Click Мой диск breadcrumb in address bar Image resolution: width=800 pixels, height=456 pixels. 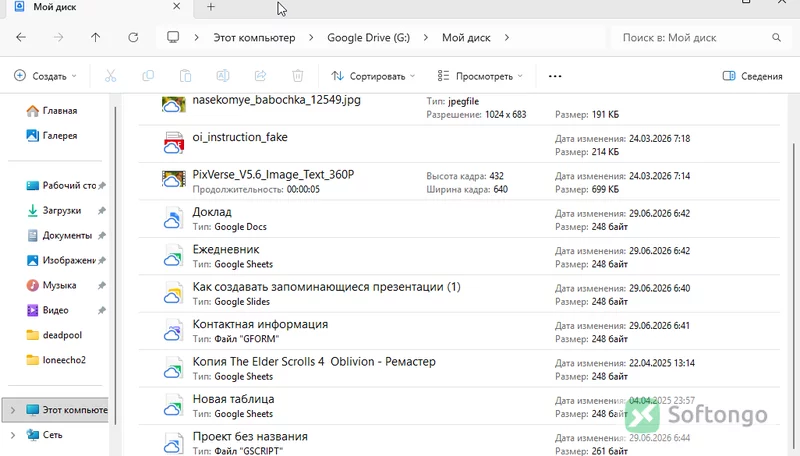click(x=466, y=38)
